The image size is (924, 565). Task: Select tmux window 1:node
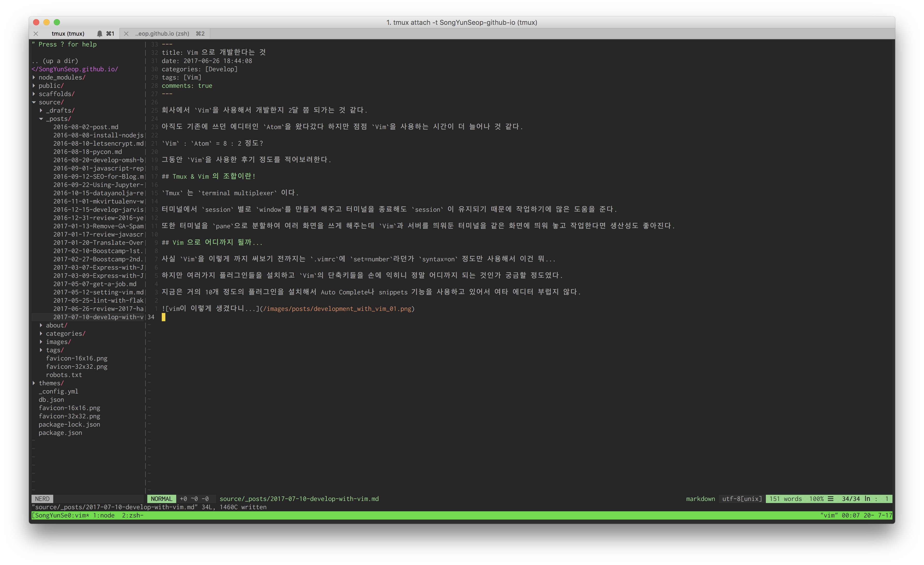point(104,515)
